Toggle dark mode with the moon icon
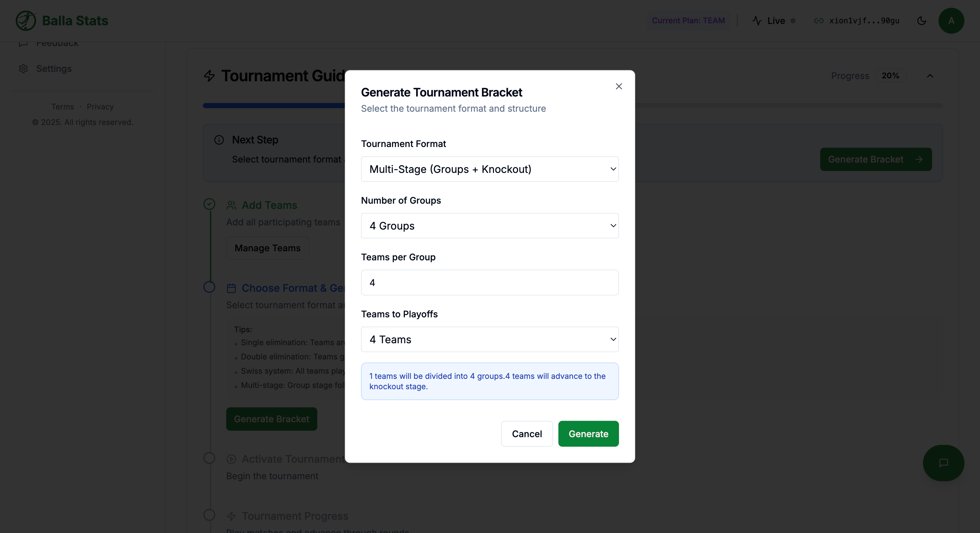980x533 pixels. click(922, 21)
